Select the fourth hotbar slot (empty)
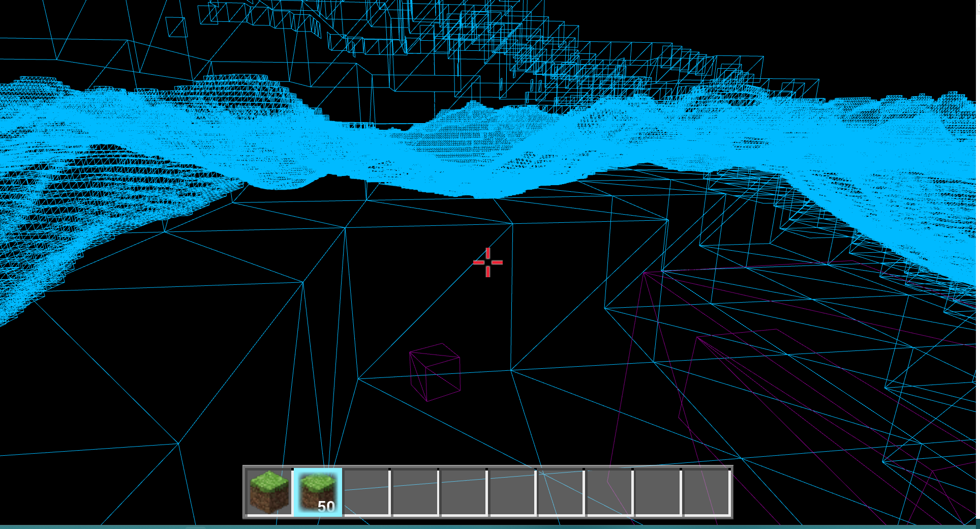Viewport: 980px width, 529px height. coord(415,492)
